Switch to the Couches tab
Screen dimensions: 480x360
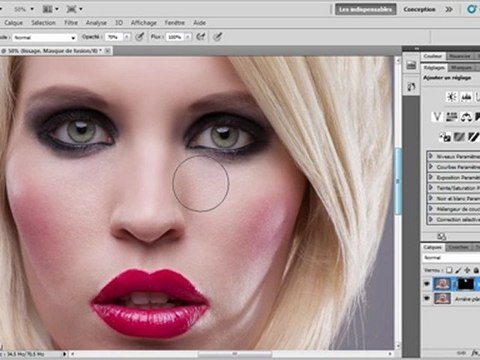click(459, 247)
